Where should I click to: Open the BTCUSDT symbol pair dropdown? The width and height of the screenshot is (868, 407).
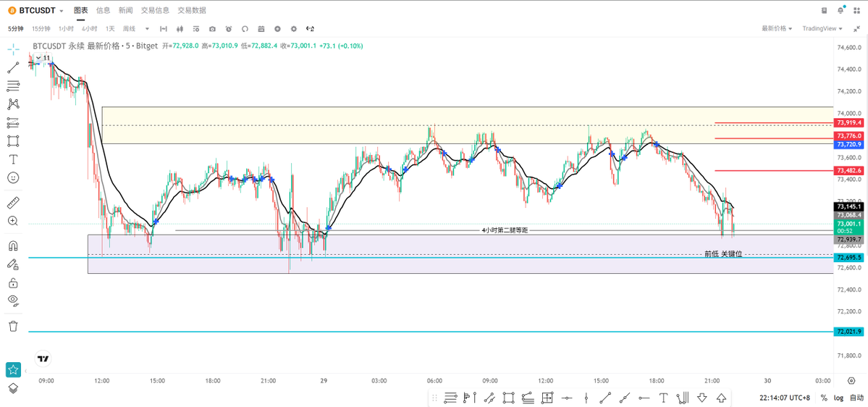pos(36,11)
